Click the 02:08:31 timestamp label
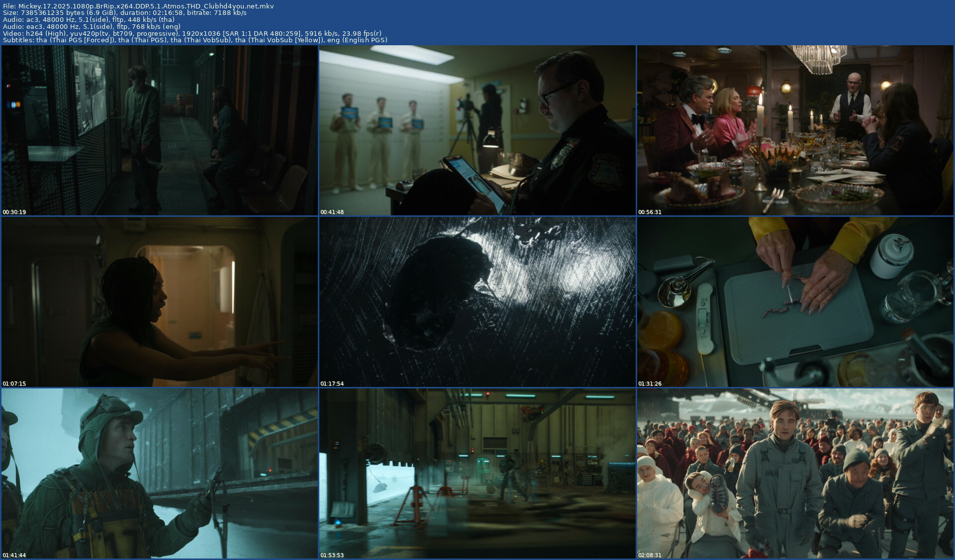Screen dimensions: 955x560 650,555
